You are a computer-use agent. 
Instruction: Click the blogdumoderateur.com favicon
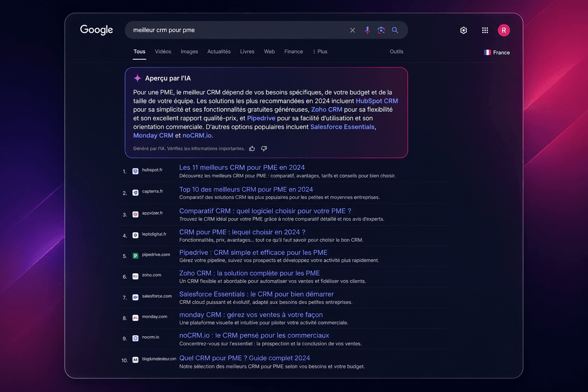[136, 360]
